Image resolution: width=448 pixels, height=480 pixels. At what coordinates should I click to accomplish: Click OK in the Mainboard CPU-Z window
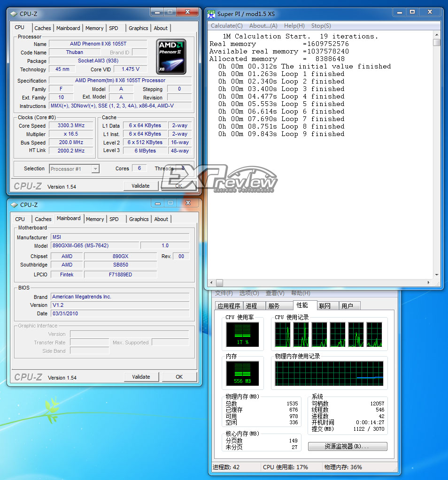point(179,377)
